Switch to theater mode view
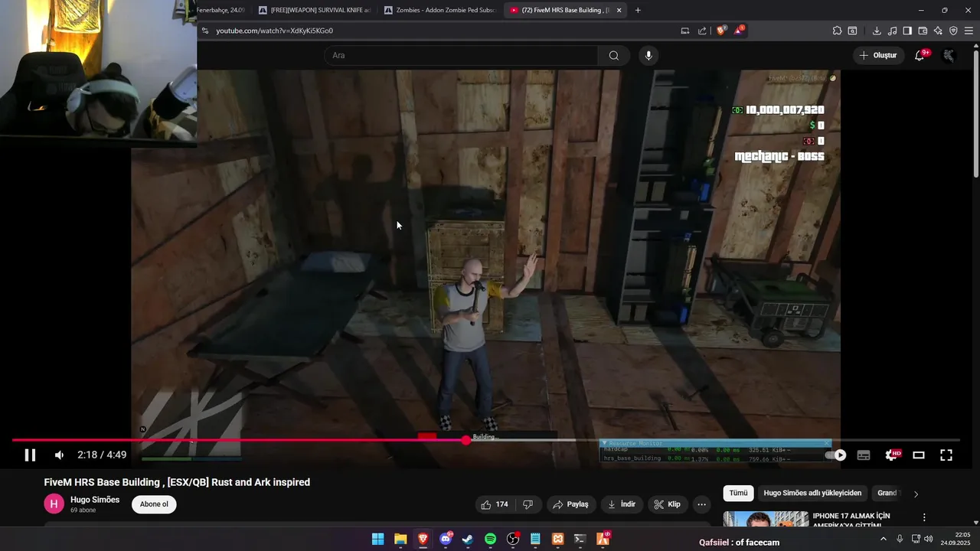The image size is (980, 551). [919, 455]
